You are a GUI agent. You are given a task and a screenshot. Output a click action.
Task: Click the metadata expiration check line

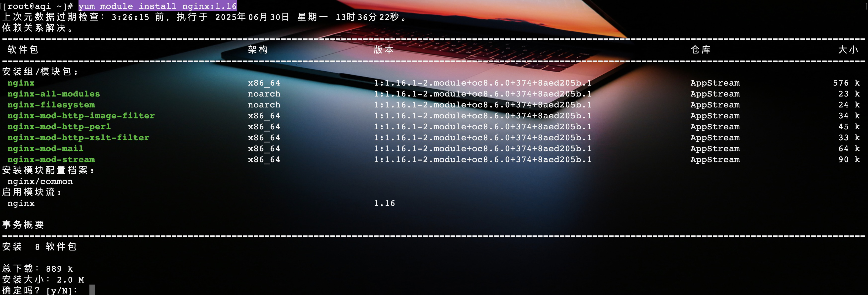[204, 16]
